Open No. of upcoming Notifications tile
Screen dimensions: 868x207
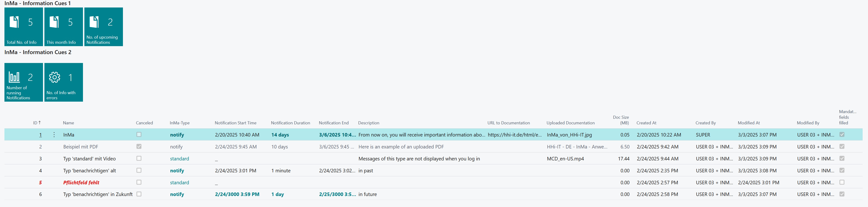[104, 27]
